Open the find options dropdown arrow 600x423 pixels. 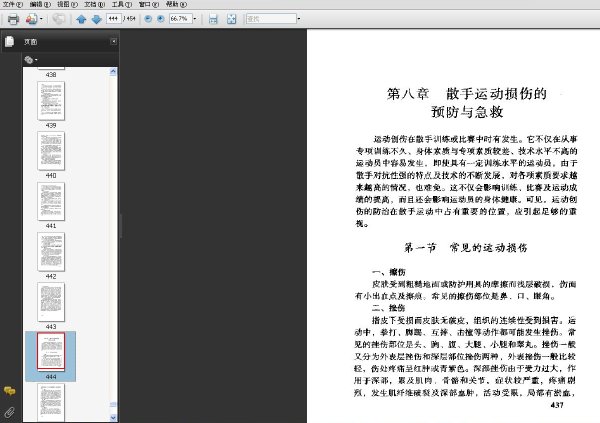[x=299, y=18]
